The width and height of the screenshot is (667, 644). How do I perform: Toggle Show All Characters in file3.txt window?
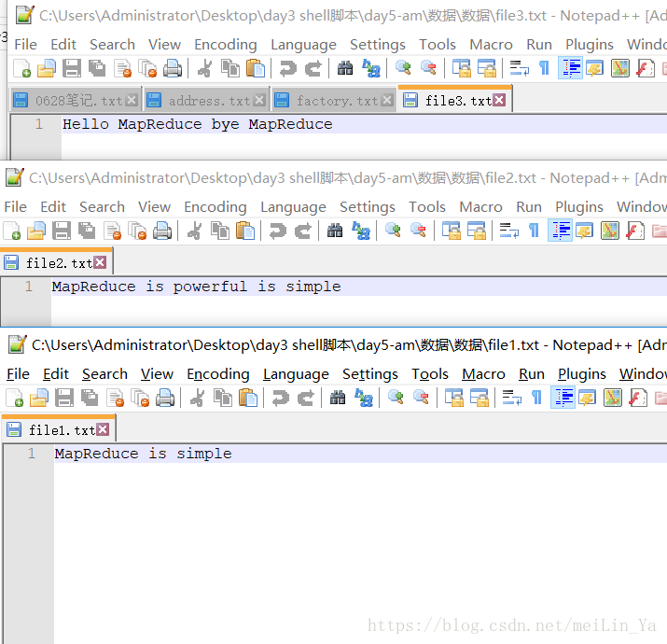pos(544,68)
